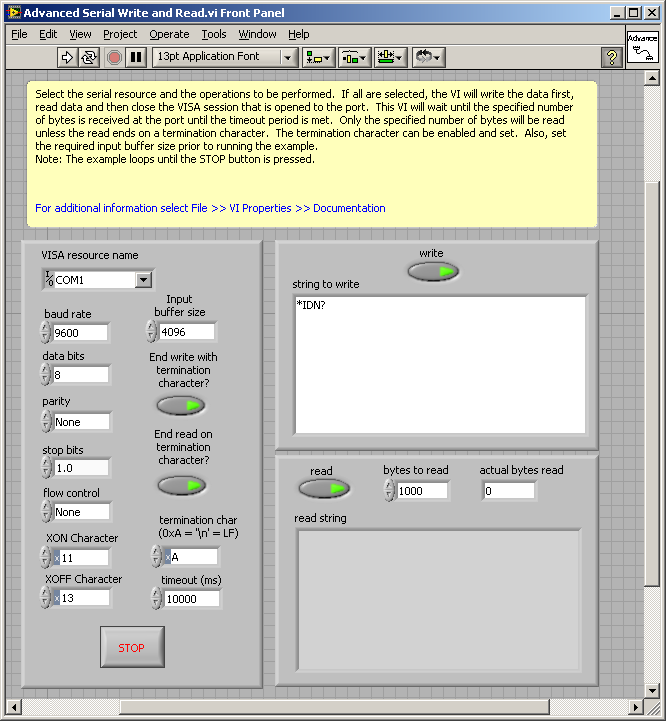
Task: Open the Operate menu
Action: tap(169, 34)
